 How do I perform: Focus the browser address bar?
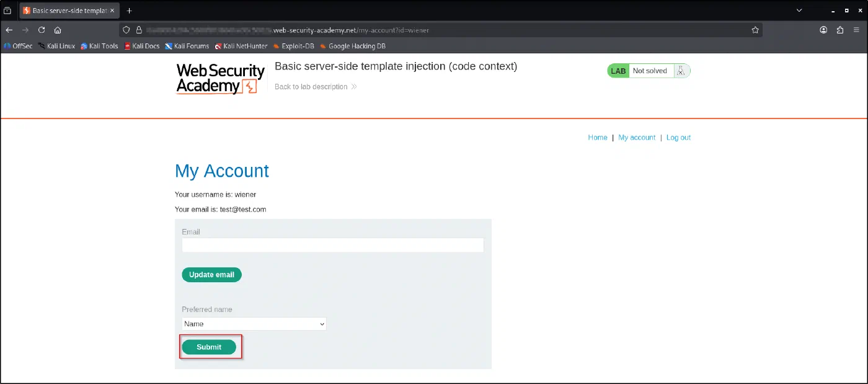click(440, 30)
